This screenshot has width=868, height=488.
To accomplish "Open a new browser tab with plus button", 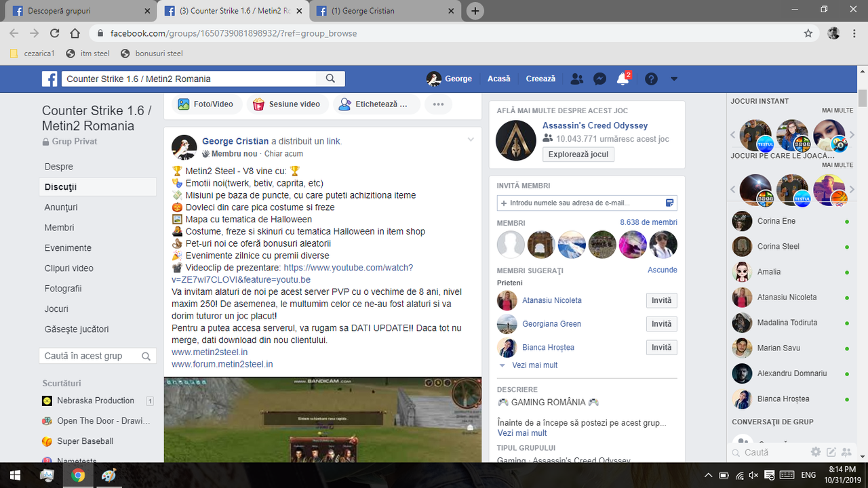I will pyautogui.click(x=475, y=11).
